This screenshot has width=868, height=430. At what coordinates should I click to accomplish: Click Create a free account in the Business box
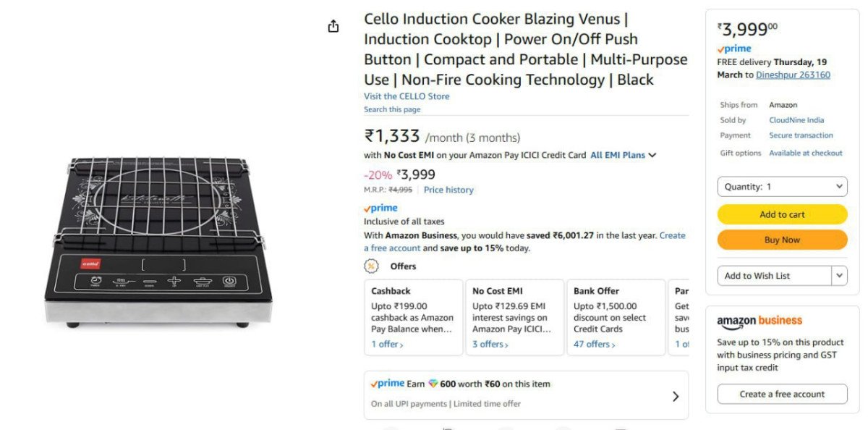point(782,394)
